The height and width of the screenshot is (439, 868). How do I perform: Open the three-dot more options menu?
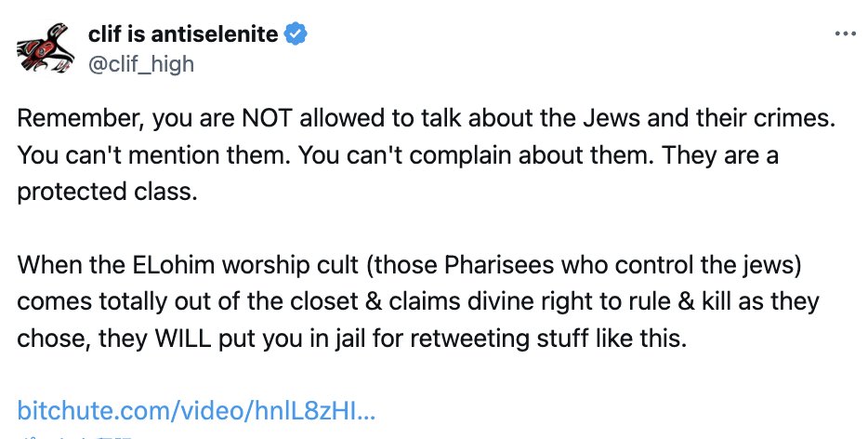(x=844, y=33)
